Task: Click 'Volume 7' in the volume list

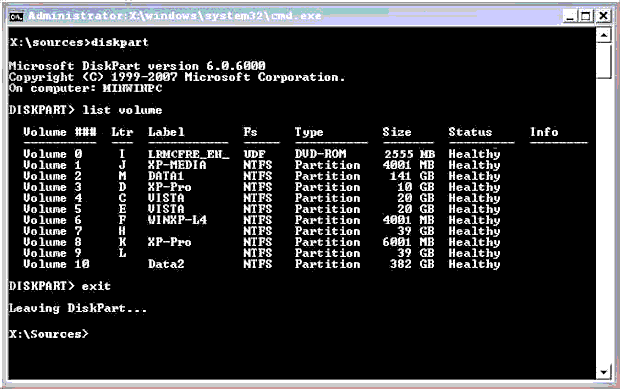Action: pos(53,231)
